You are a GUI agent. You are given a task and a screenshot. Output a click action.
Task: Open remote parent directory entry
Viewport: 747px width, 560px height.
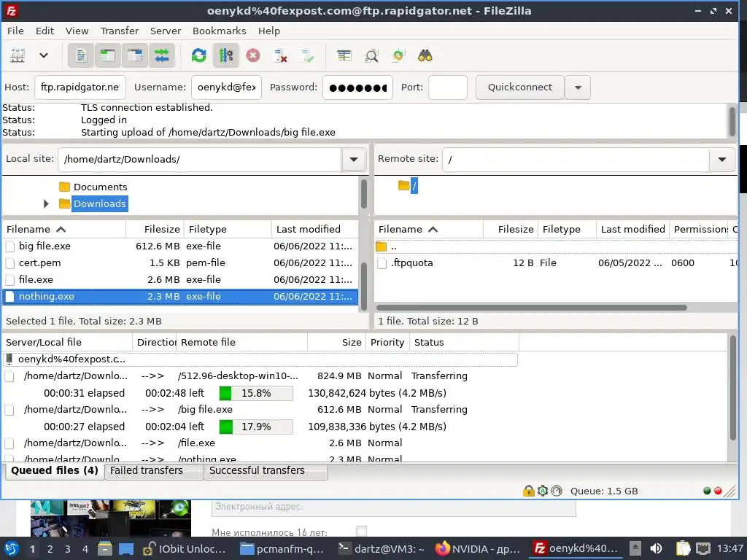[555, 246]
